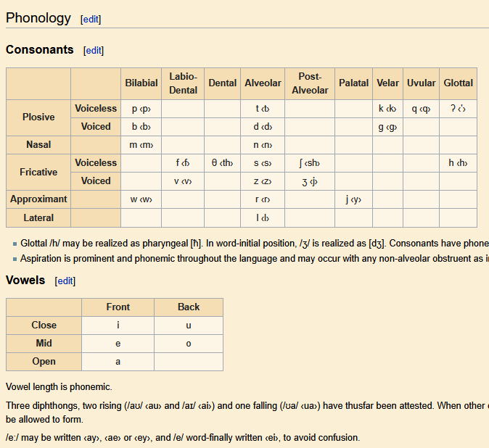The image size is (489, 448).
Task: Click the edit link beside Consonants heading
Action: click(x=94, y=51)
